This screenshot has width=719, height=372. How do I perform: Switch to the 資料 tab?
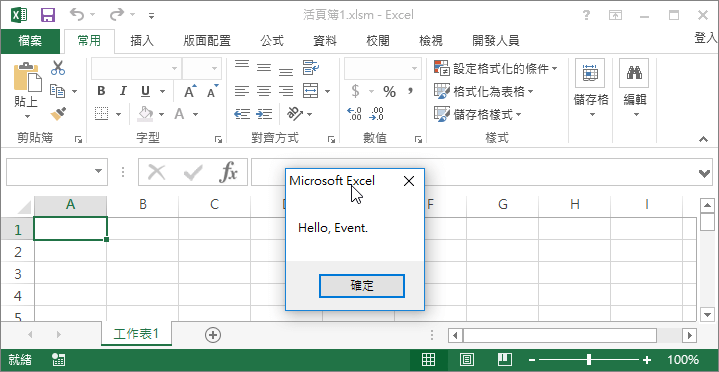325,41
